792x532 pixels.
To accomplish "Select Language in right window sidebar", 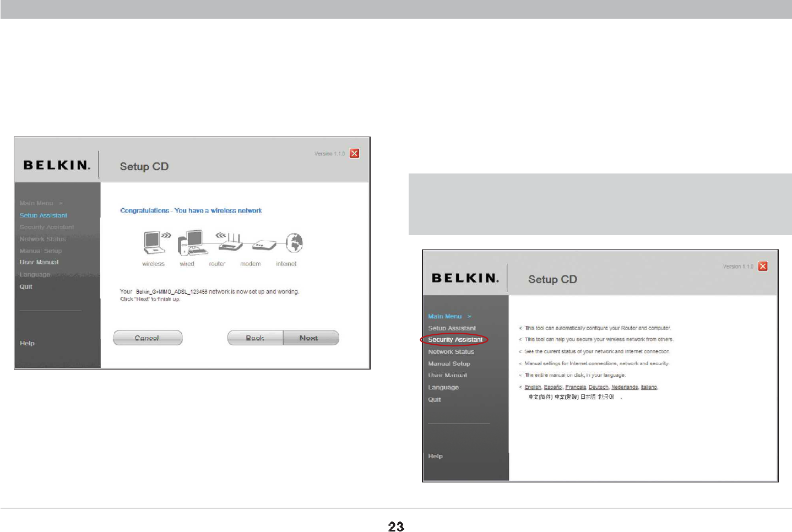I will click(443, 387).
